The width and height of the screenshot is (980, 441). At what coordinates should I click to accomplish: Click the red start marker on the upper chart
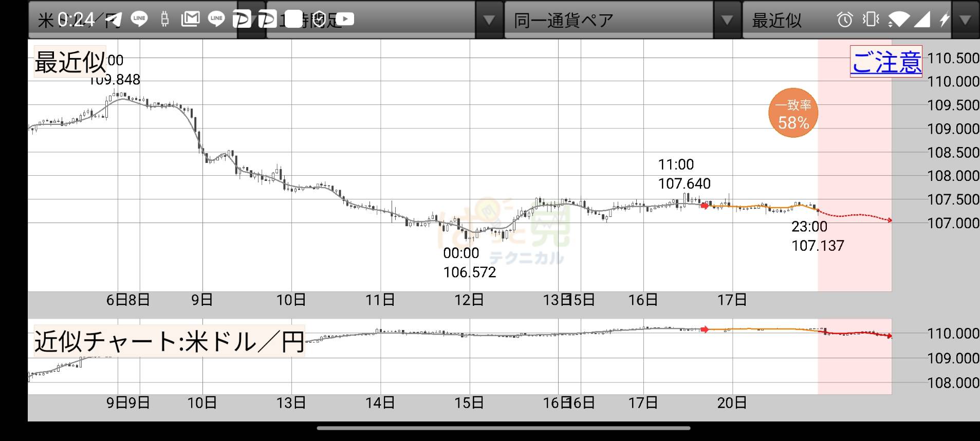pyautogui.click(x=705, y=206)
